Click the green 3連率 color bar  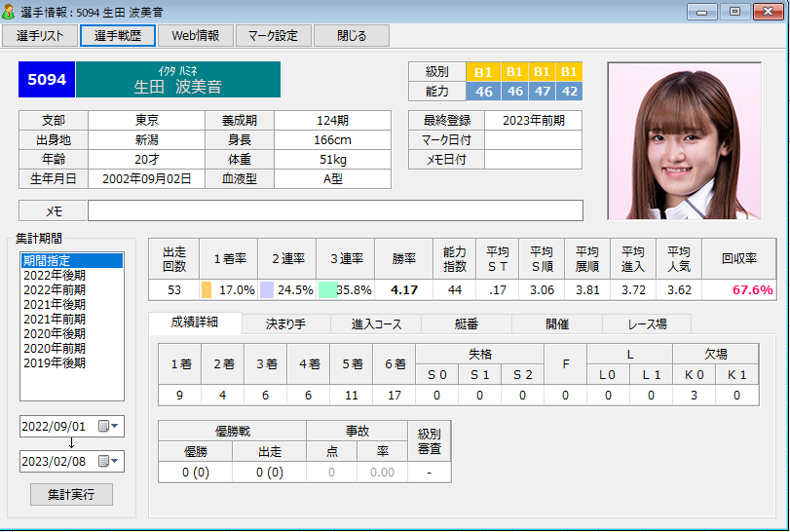(327, 290)
